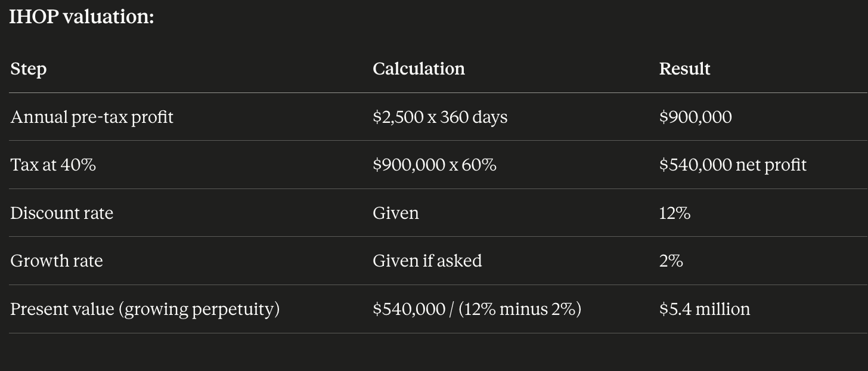This screenshot has height=371, width=868.
Task: Click the 'Given if asked' cell
Action: point(427,261)
